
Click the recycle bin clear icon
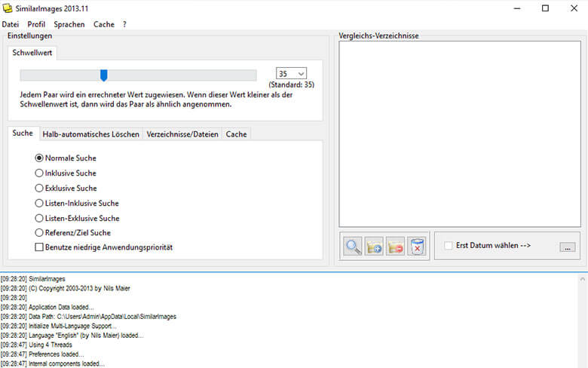pyautogui.click(x=417, y=247)
